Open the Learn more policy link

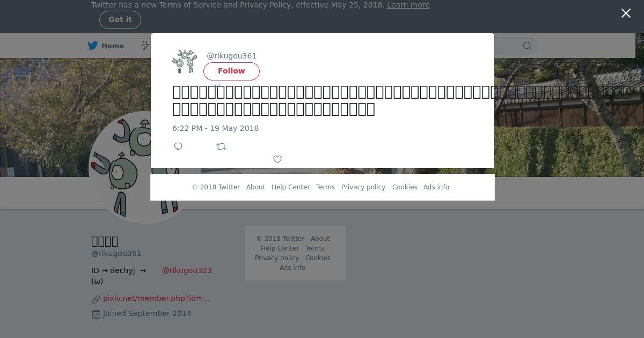pos(408,5)
